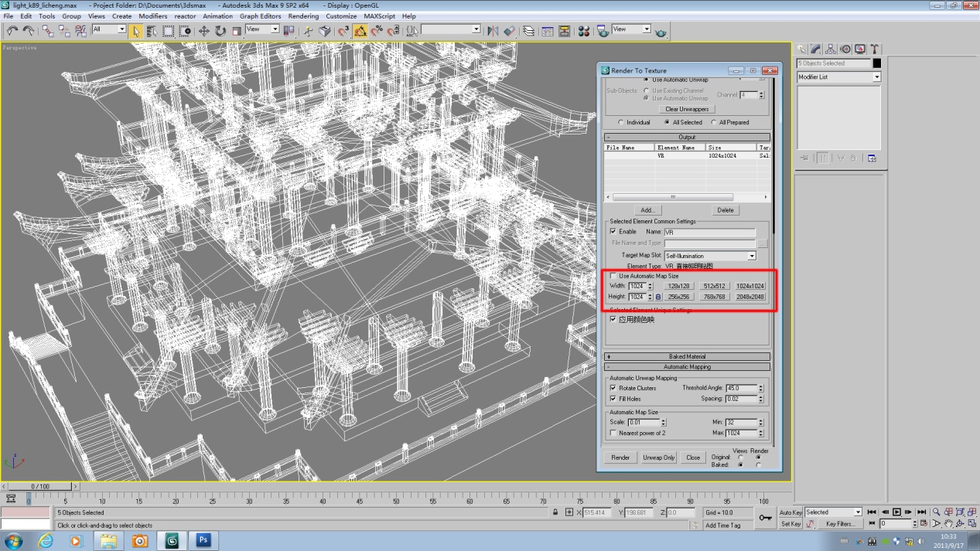Click the object color swatch in command panel
The image size is (980, 551).
(877, 63)
